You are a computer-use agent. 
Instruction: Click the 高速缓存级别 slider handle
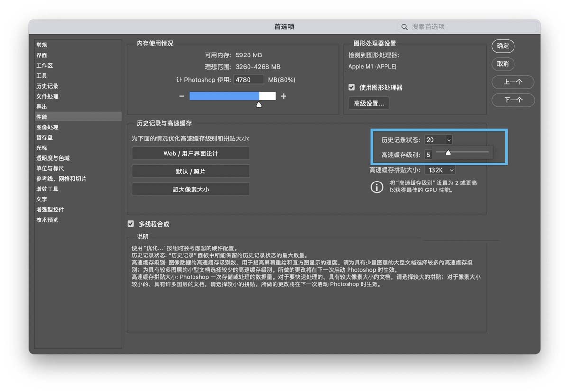(x=448, y=153)
